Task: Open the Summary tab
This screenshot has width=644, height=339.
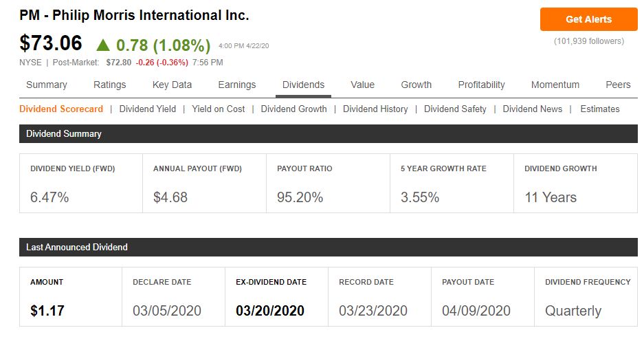Action: click(47, 85)
